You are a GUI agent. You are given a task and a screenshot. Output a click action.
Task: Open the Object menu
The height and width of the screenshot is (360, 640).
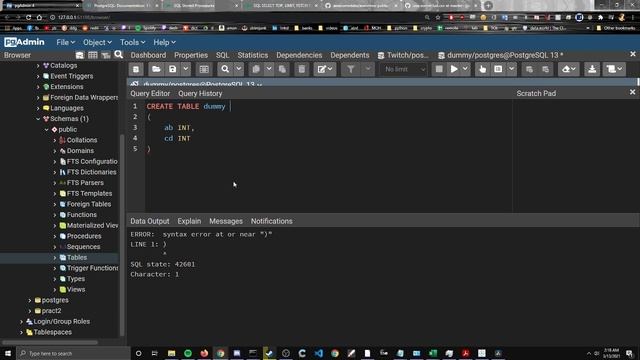click(x=97, y=42)
